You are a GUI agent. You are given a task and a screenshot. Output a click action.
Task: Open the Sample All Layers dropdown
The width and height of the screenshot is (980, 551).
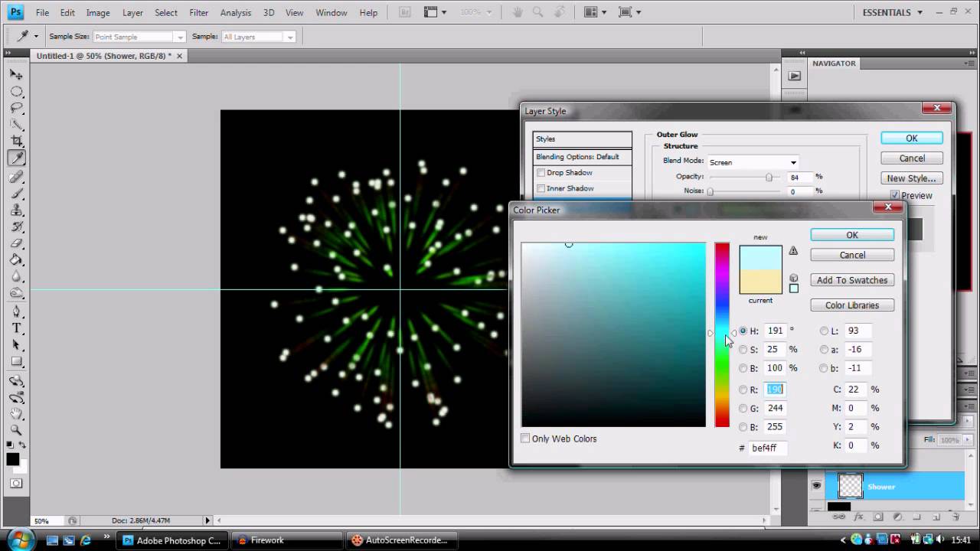coord(258,37)
